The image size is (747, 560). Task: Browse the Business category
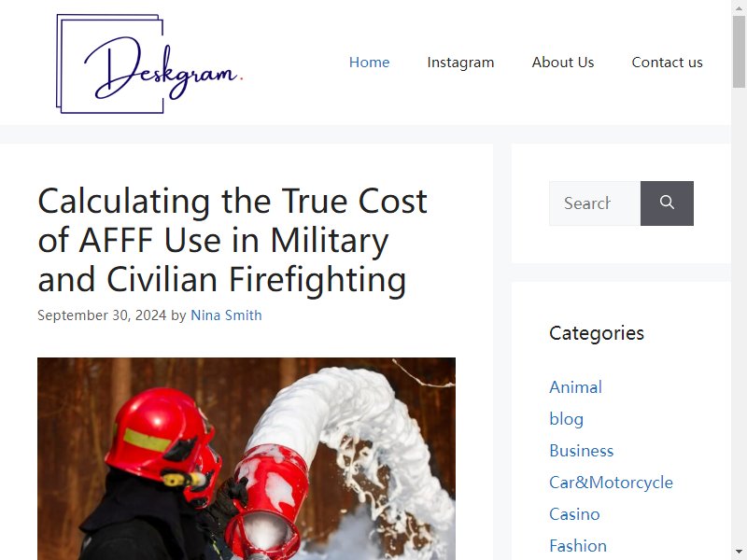[581, 451]
